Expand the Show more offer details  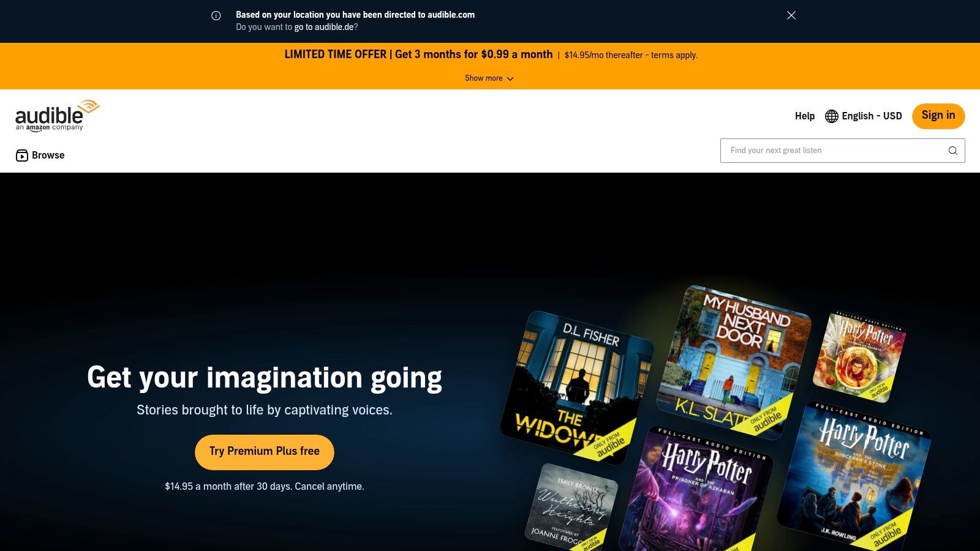pyautogui.click(x=489, y=78)
